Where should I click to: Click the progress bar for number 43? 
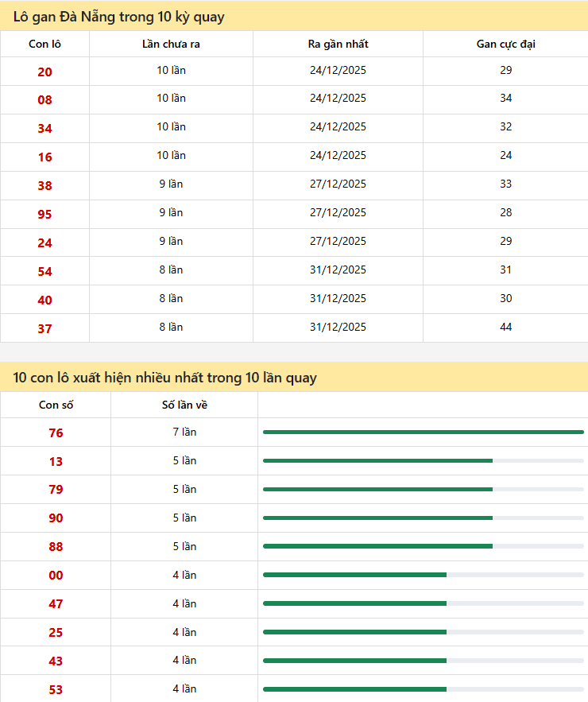tap(423, 661)
